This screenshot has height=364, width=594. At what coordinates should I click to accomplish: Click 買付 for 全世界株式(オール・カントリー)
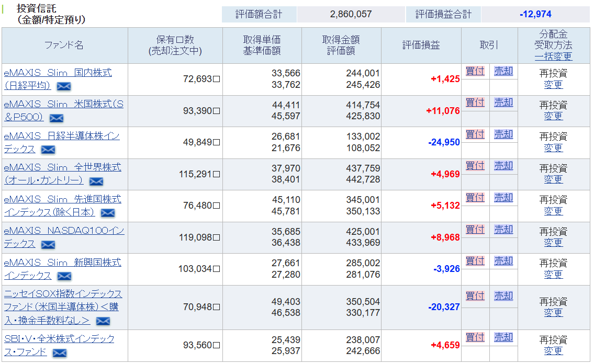point(475,166)
